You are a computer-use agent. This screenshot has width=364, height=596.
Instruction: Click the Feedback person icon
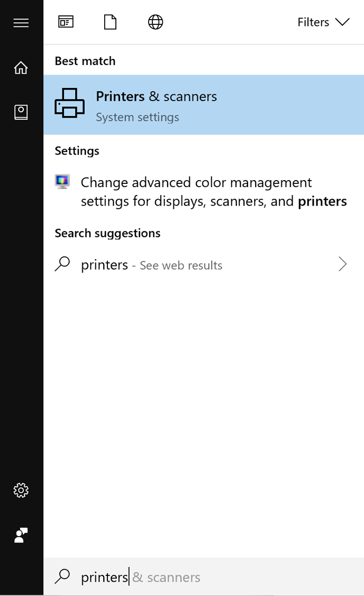(21, 536)
